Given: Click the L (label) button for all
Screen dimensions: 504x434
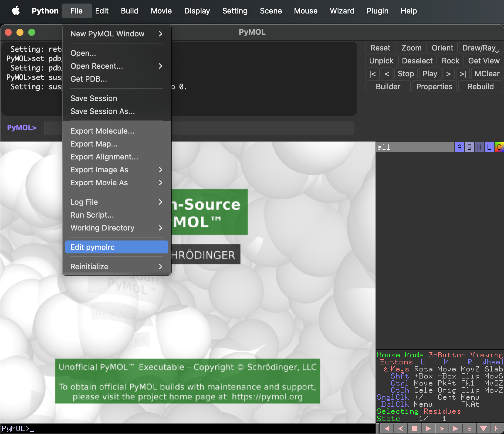Looking at the screenshot, I should pos(489,147).
